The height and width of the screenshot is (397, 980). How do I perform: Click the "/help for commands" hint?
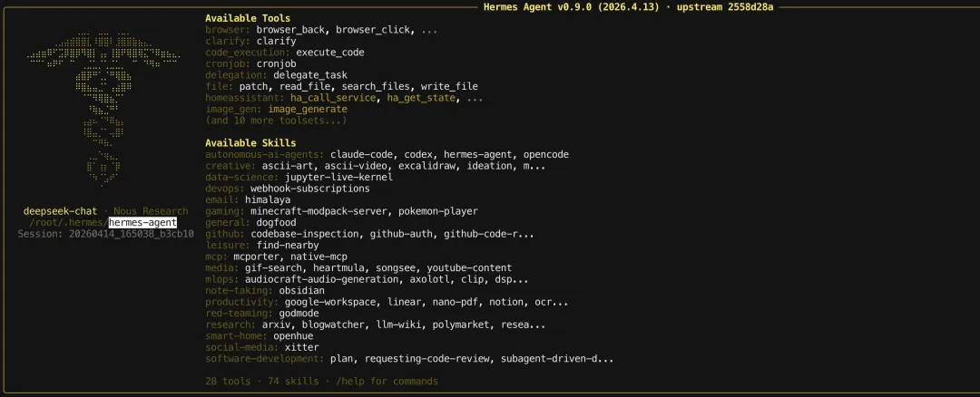coord(387,381)
